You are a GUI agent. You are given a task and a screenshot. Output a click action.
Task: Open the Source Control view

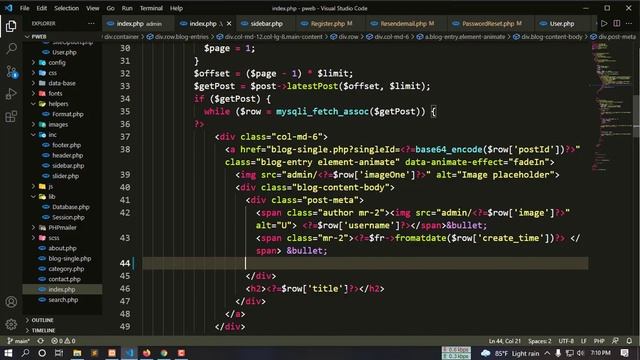point(11,71)
